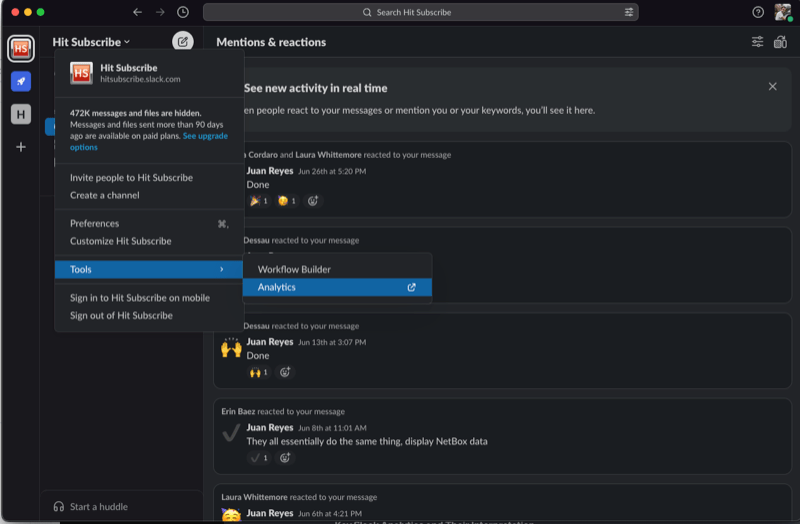Click the NetBox data message text
800x524 pixels.
tap(367, 441)
